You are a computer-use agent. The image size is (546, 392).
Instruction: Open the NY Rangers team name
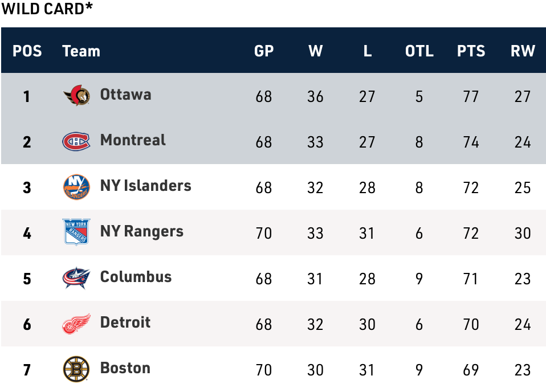(141, 231)
